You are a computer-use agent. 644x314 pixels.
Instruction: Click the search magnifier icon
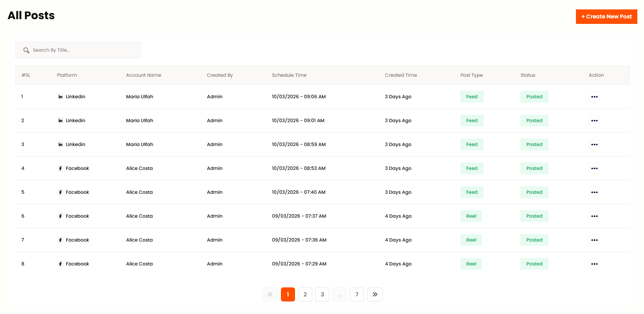pyautogui.click(x=26, y=50)
